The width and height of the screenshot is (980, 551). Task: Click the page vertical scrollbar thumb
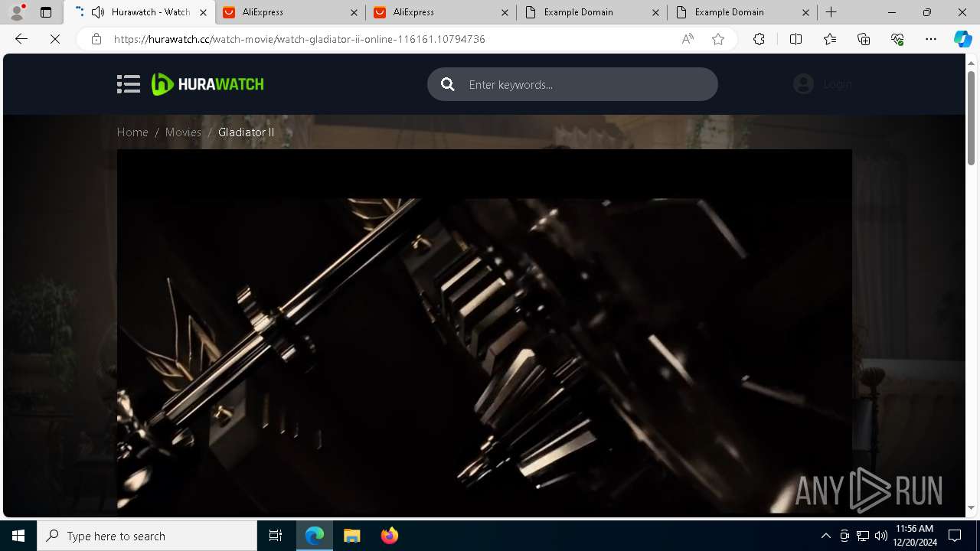pos(971,116)
